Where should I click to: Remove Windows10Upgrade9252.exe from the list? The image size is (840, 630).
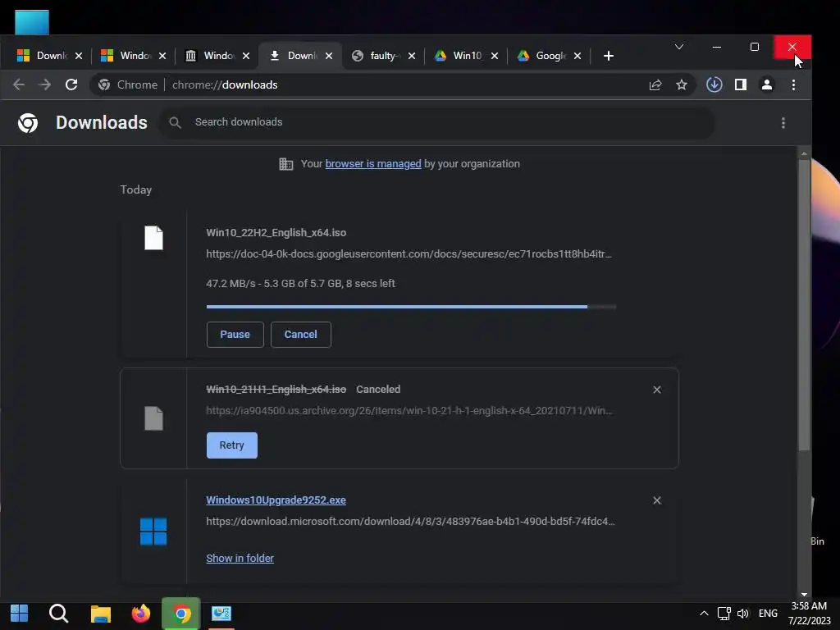657,500
